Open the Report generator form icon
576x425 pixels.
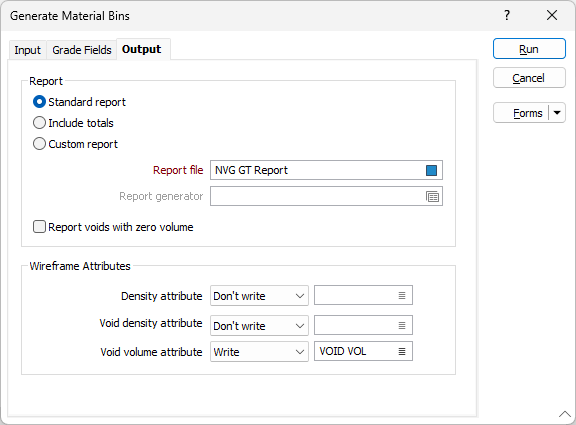tap(432, 197)
